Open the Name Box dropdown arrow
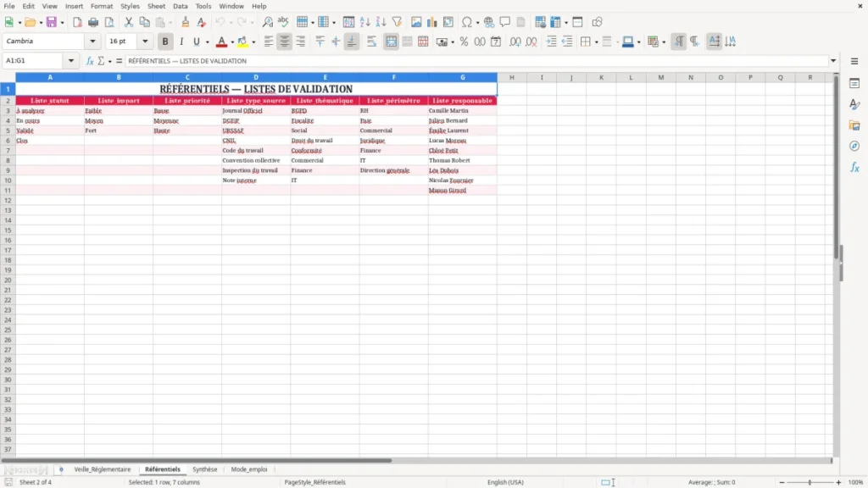 [x=71, y=61]
